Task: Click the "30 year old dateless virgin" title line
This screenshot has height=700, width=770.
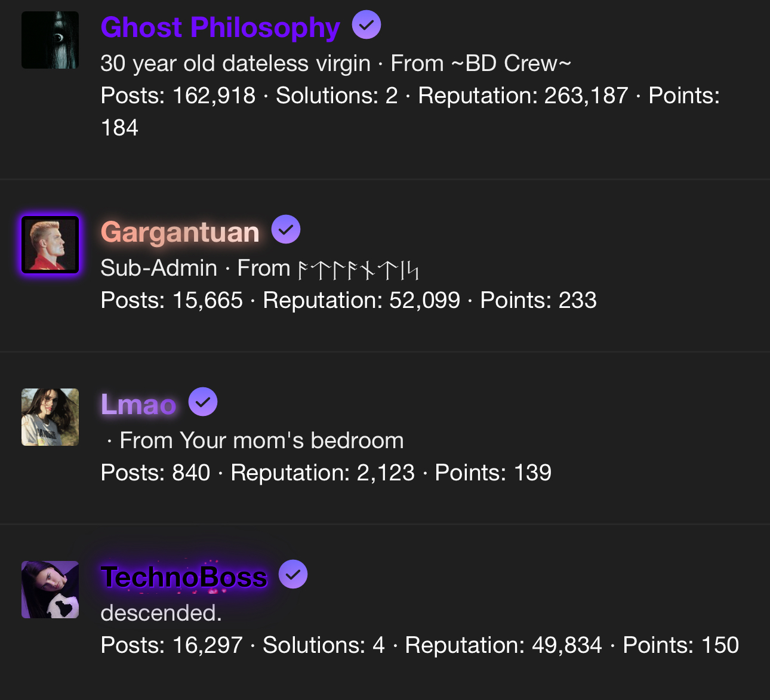Action: coord(235,63)
